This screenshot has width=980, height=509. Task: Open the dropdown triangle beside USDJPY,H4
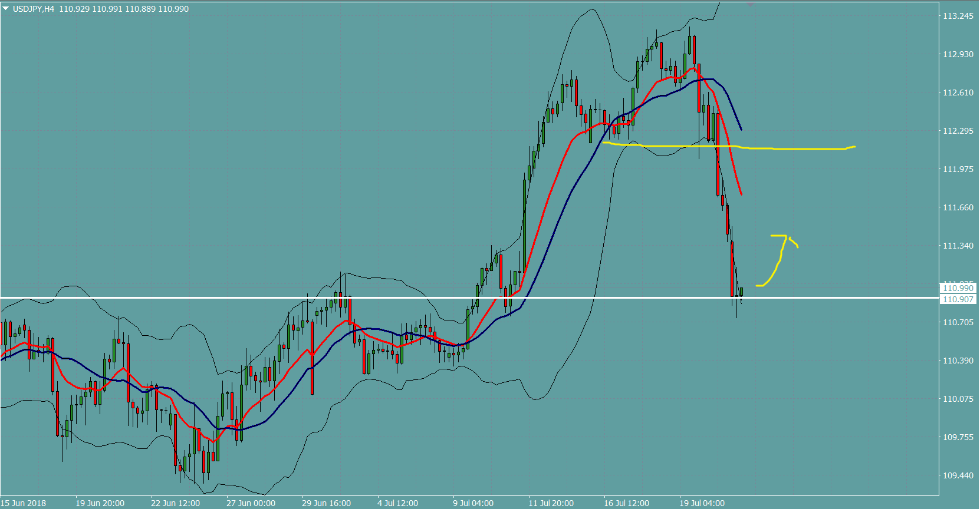click(x=6, y=9)
